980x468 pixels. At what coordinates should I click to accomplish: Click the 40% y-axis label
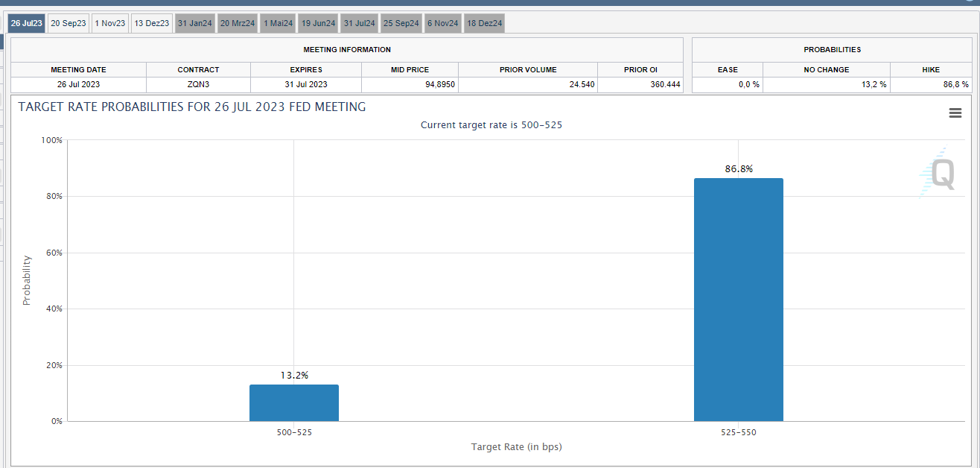pyautogui.click(x=54, y=309)
